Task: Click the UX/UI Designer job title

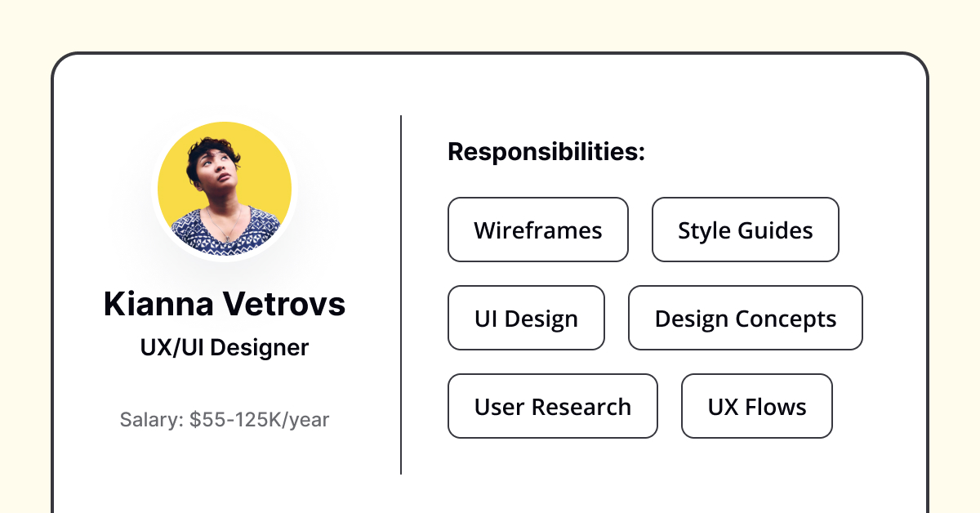Action: [x=225, y=347]
